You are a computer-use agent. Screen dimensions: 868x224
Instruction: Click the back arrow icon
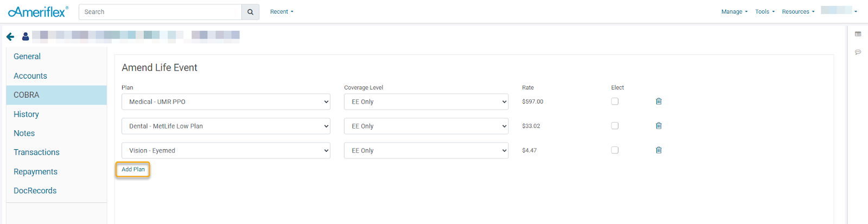[x=10, y=36]
